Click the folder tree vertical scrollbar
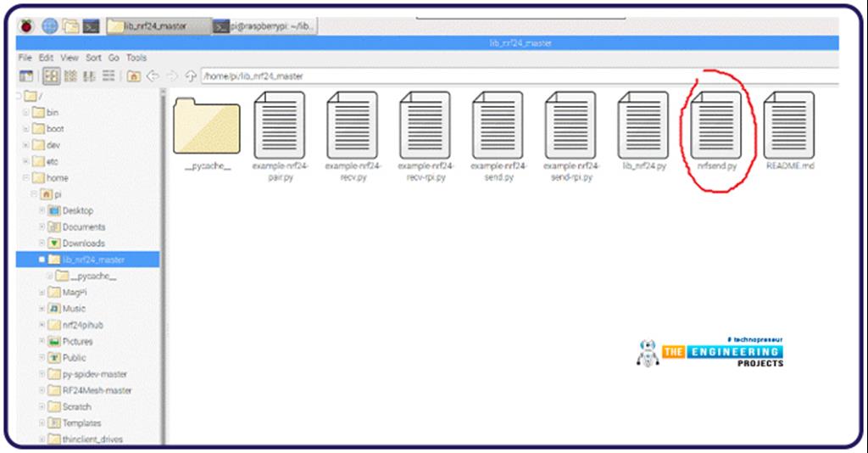The height and width of the screenshot is (453, 868). click(x=163, y=266)
